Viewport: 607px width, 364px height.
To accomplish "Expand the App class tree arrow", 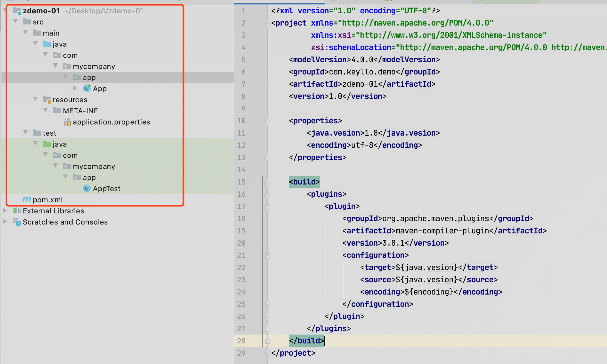I will [x=75, y=88].
